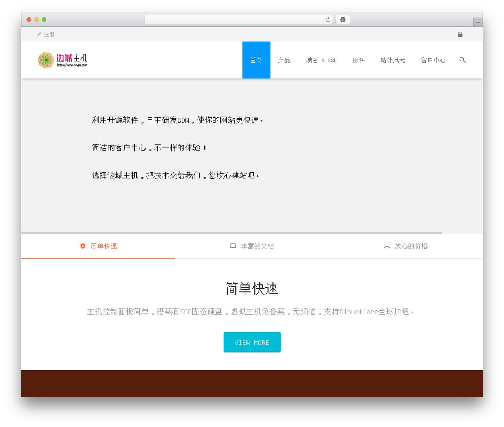This screenshot has height=427, width=504.
Task: Click slide text 简洁的客户中心，不一样的体验！
Action: click(149, 148)
